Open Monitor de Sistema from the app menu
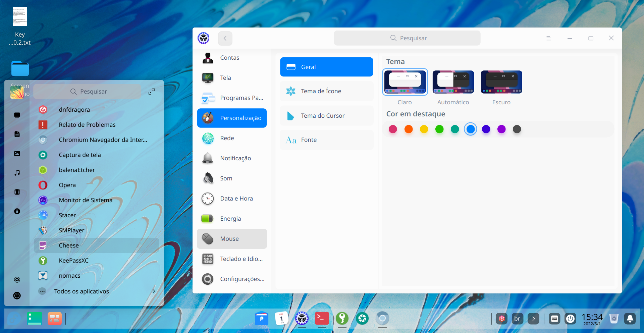This screenshot has height=333, width=644. [86, 200]
